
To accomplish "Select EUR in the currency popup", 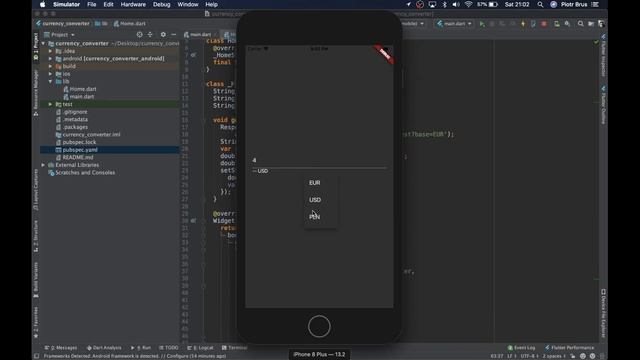I will pos(320,183).
